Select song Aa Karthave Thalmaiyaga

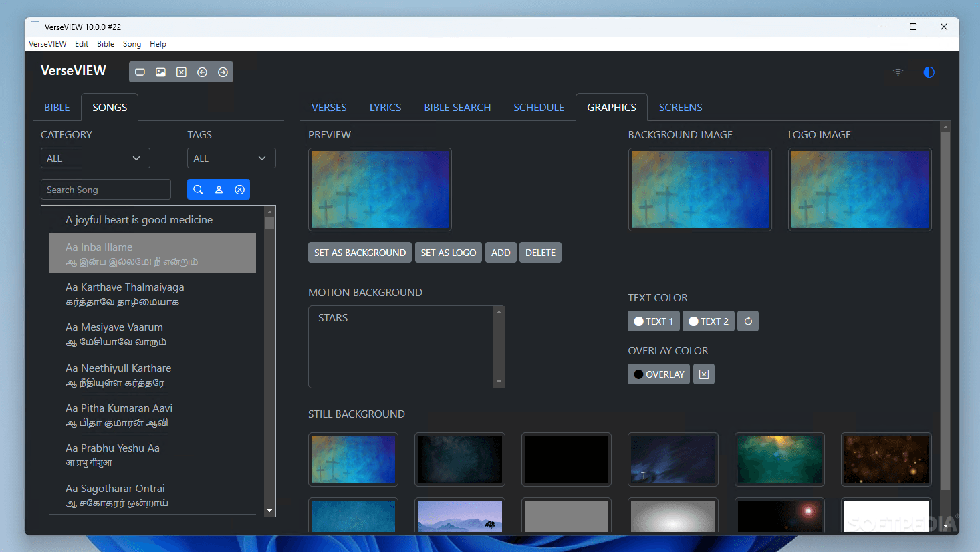[x=152, y=293]
